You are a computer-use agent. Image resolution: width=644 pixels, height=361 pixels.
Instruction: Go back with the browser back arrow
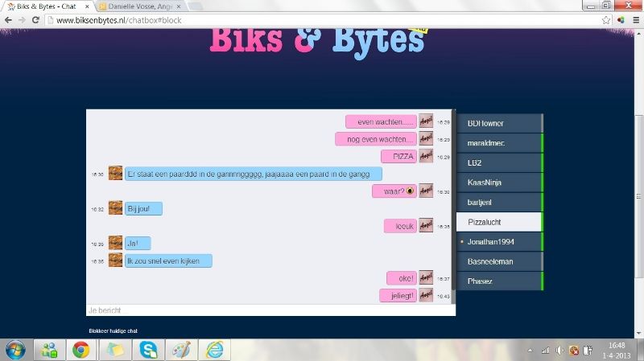[8, 20]
